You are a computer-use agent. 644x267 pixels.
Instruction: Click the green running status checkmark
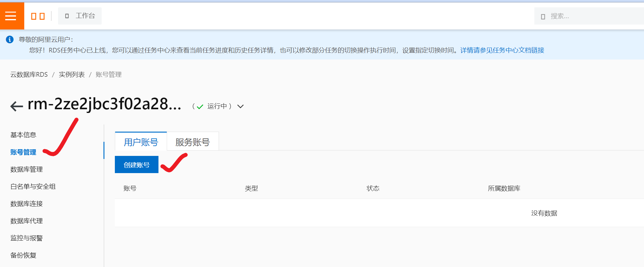[x=200, y=106]
